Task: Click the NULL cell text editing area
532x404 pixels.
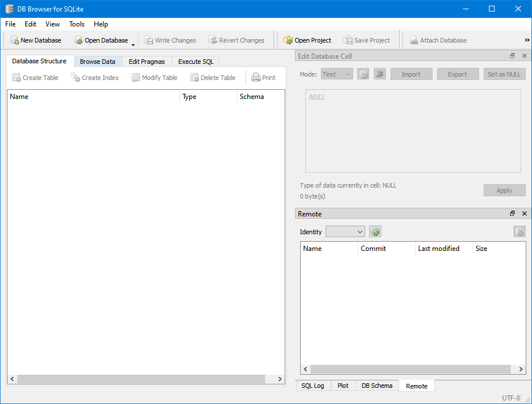Action: [412, 131]
